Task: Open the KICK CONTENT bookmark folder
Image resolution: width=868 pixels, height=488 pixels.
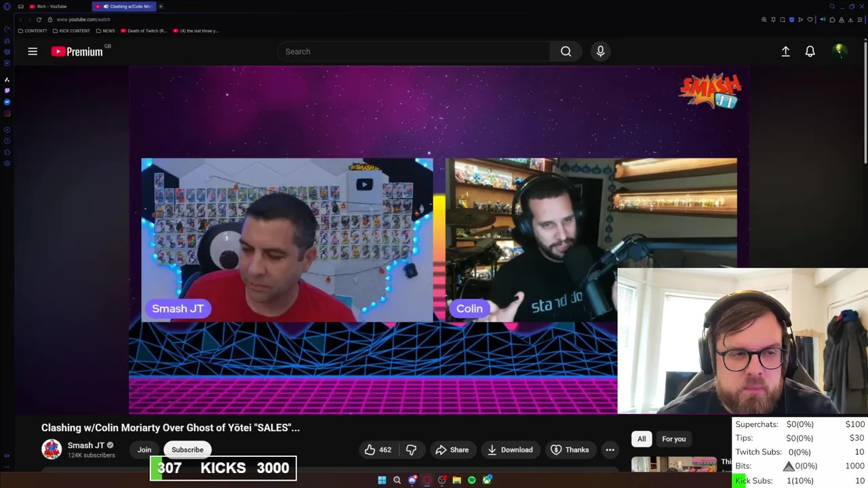Action: [x=71, y=30]
